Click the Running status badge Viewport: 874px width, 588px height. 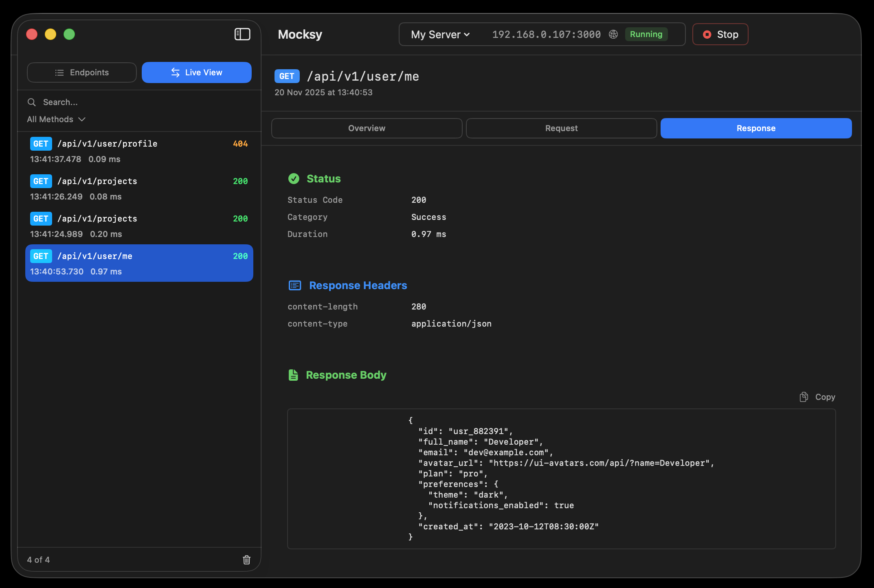point(646,34)
